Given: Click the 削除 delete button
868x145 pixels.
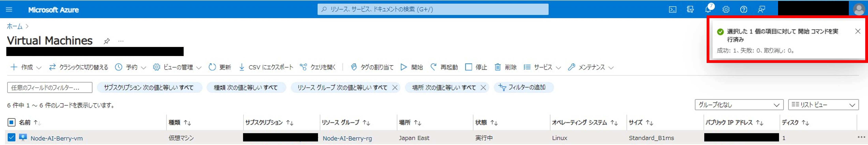Looking at the screenshot, I should (505, 67).
